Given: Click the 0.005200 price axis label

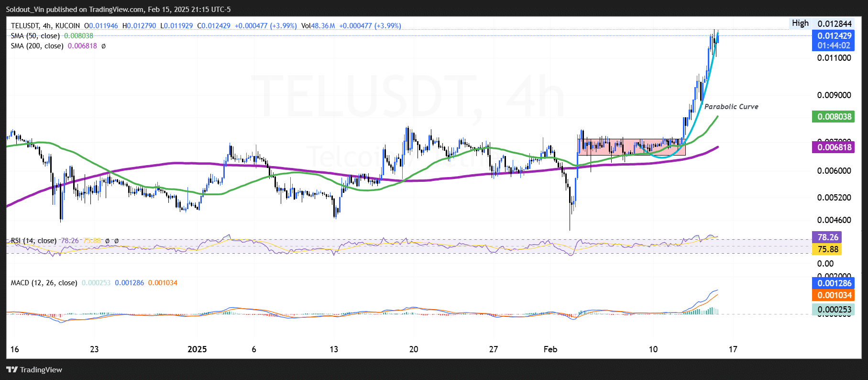Looking at the screenshot, I should click(x=834, y=198).
